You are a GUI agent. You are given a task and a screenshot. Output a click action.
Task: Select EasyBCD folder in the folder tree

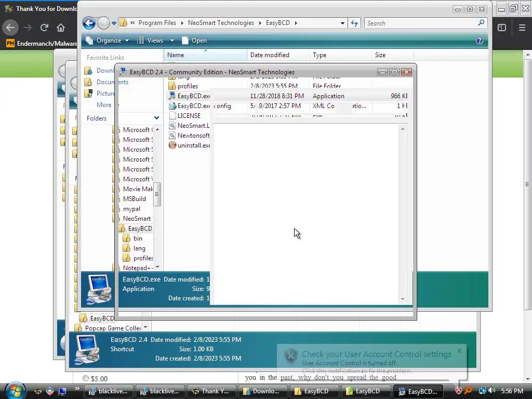tap(140, 229)
